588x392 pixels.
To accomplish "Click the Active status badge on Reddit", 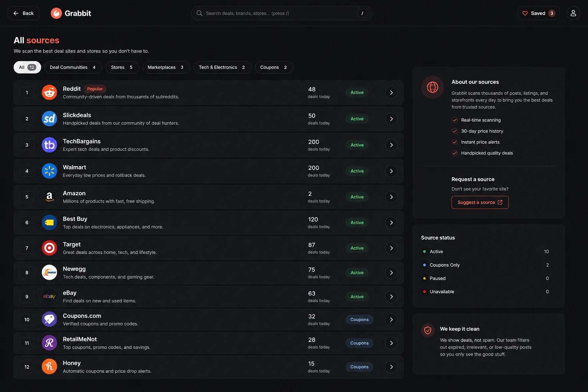I will click(357, 93).
